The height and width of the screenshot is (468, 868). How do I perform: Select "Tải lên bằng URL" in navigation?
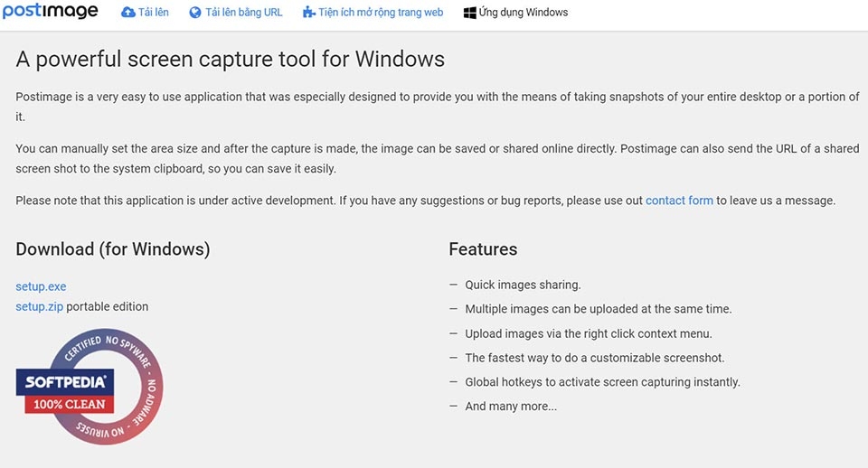244,13
